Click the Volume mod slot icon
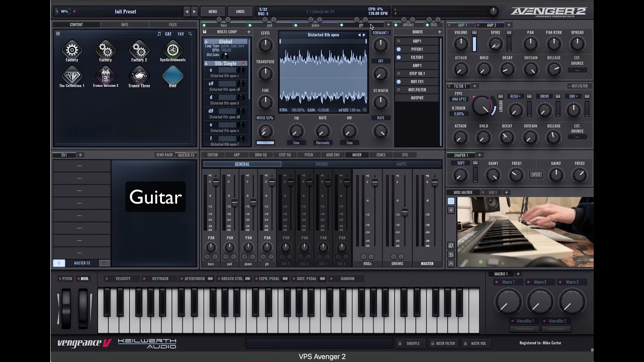The image size is (644, 362). click(474, 32)
